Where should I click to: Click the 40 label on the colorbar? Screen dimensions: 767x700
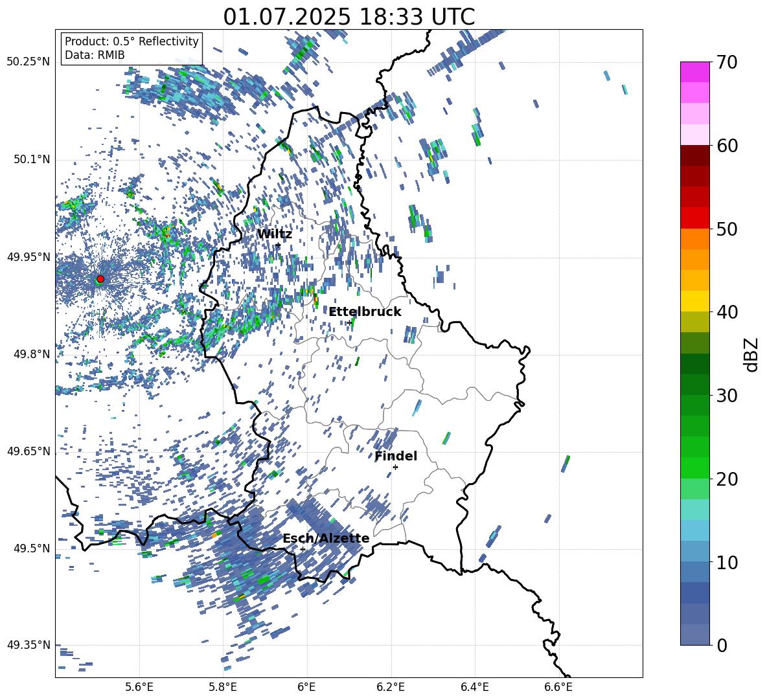point(727,312)
